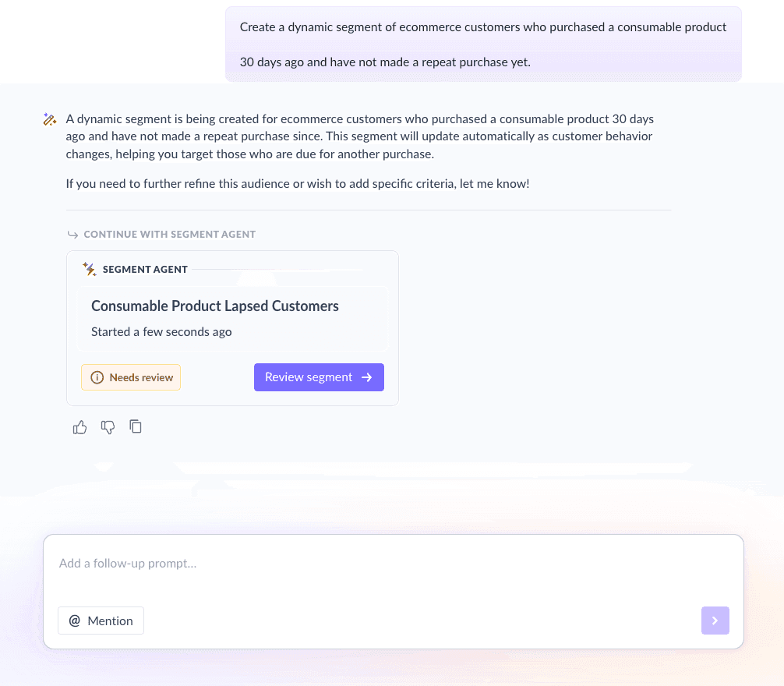Thumbs up the assistant's response
This screenshot has width=784, height=686.
coord(79,426)
